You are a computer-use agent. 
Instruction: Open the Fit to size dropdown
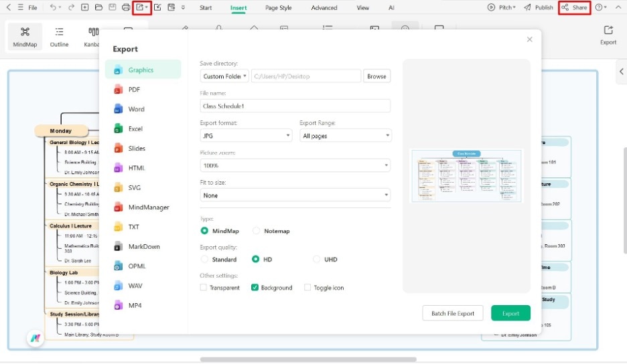[x=295, y=195]
